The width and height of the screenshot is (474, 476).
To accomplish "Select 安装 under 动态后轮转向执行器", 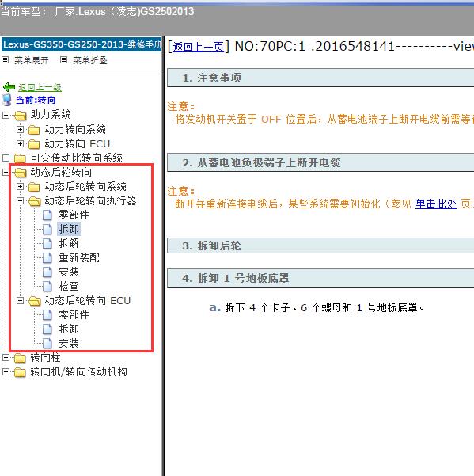I will [69, 272].
